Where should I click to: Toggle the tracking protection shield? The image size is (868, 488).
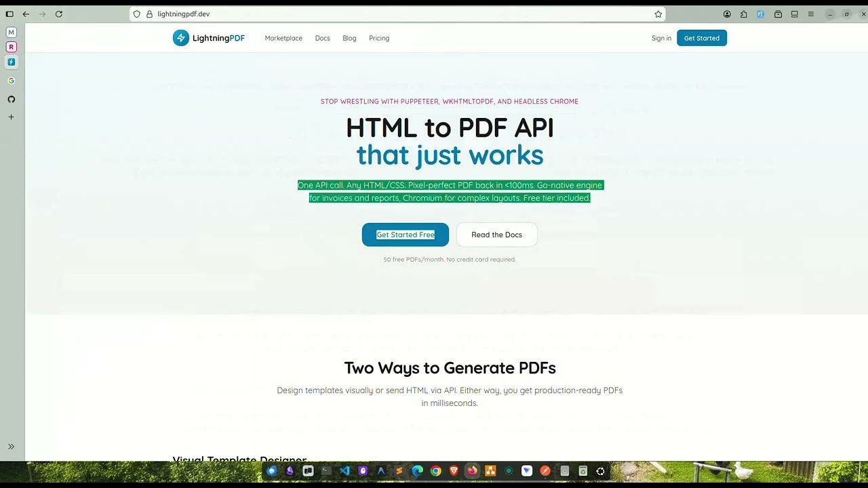(136, 14)
